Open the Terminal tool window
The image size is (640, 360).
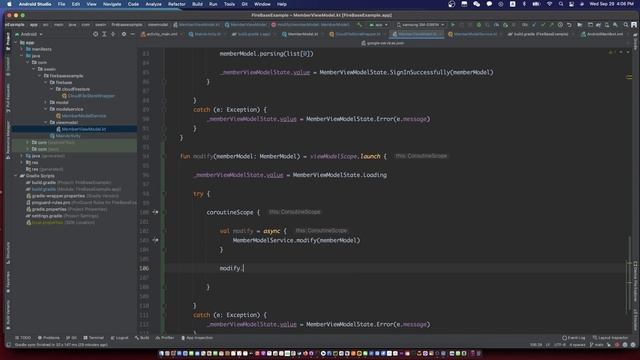tap(93, 338)
